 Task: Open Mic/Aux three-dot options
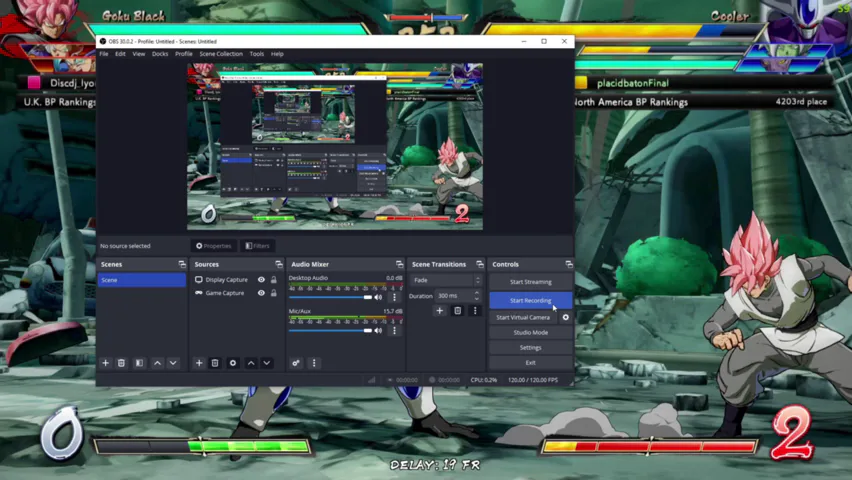click(x=394, y=331)
